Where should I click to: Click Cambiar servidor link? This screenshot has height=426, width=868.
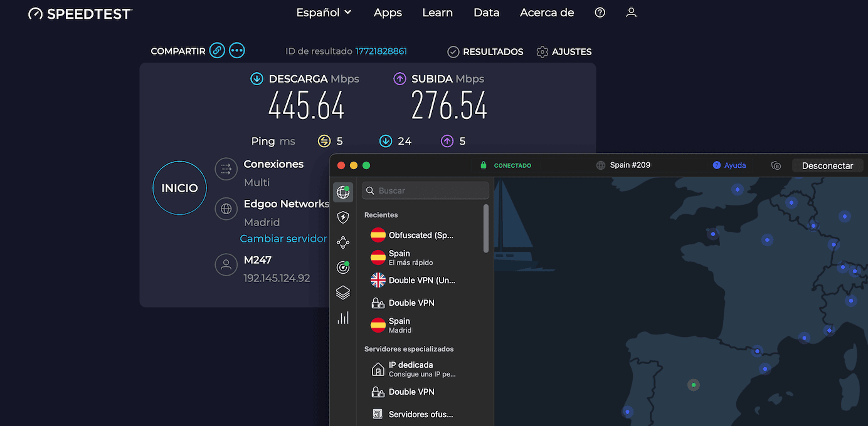(x=283, y=239)
